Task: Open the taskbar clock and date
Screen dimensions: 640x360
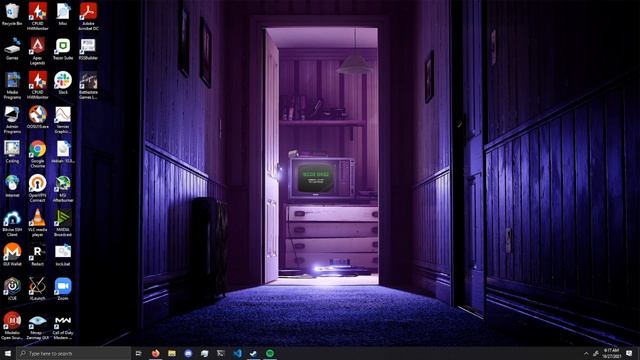Action: 611,353
